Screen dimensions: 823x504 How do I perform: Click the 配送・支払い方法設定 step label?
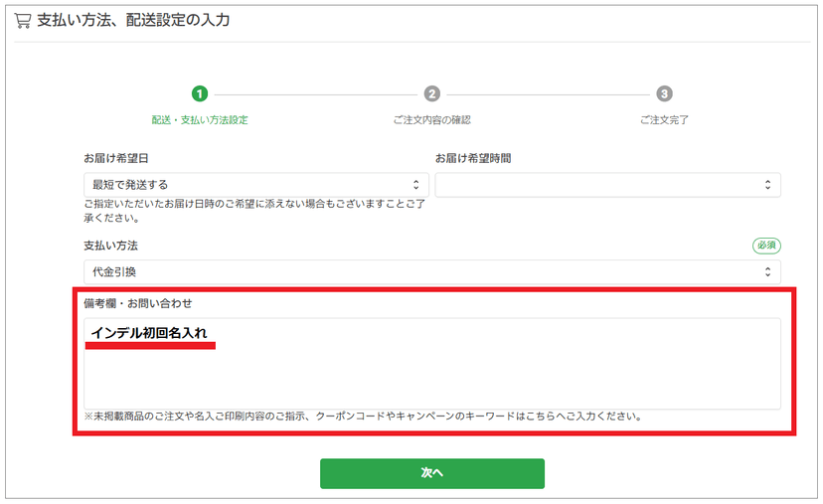(x=200, y=120)
